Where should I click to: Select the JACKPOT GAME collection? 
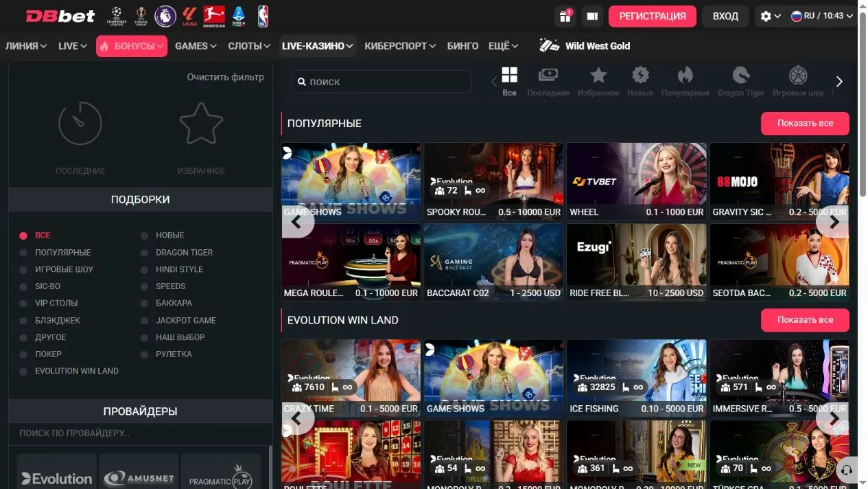pos(185,321)
